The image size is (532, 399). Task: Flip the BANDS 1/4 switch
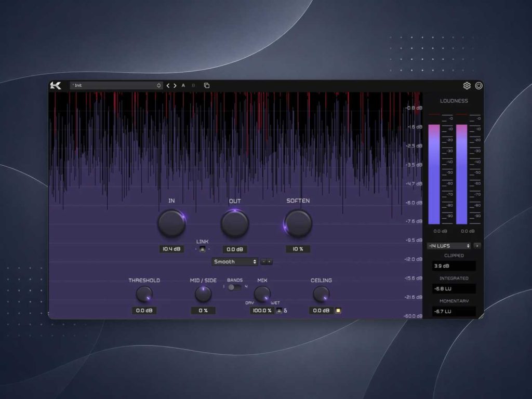pos(234,287)
